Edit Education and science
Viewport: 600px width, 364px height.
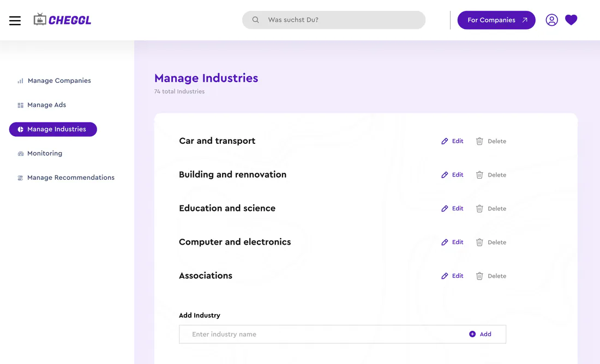tap(452, 208)
